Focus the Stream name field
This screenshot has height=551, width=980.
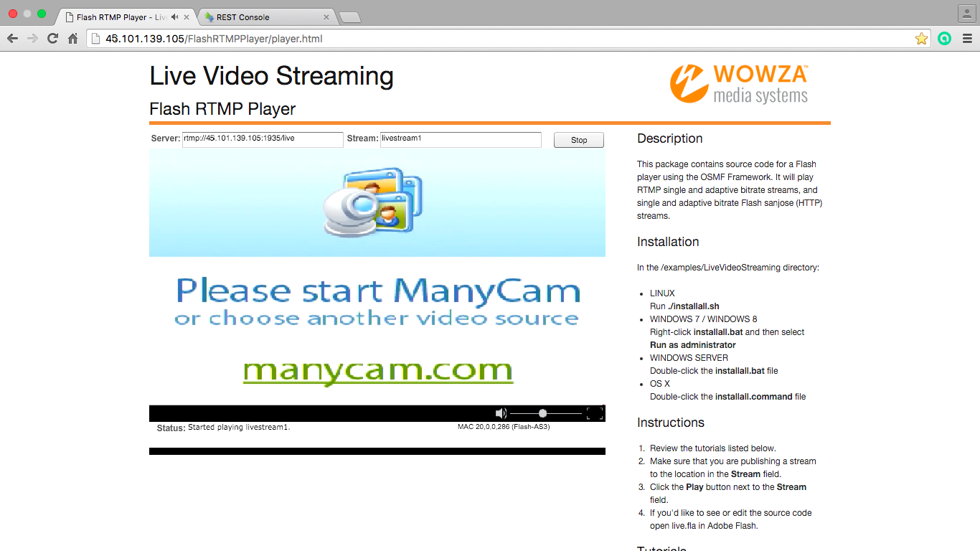click(461, 139)
